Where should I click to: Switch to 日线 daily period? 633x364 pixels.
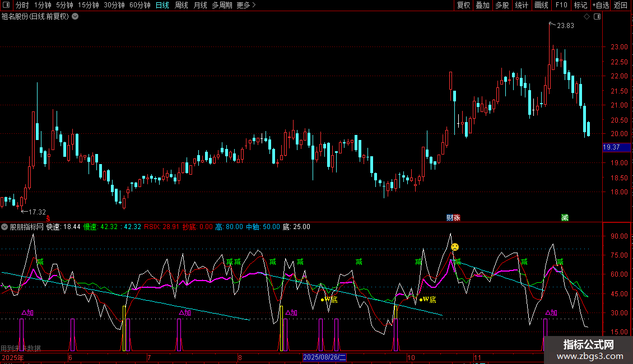point(162,5)
